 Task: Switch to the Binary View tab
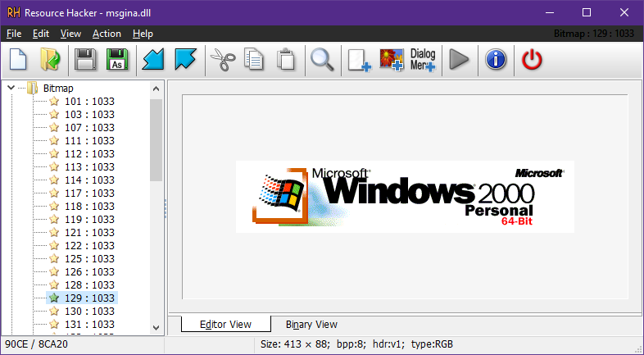(311, 325)
